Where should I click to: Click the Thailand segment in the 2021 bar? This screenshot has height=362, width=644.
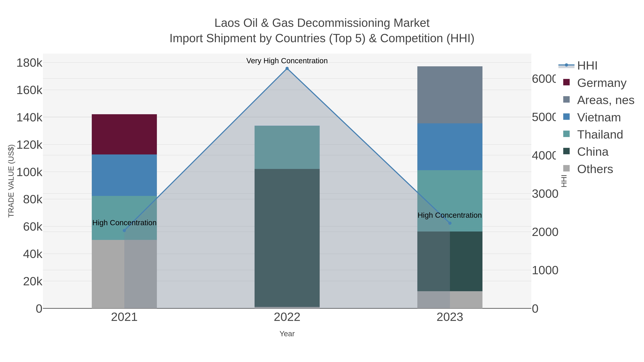(124, 218)
